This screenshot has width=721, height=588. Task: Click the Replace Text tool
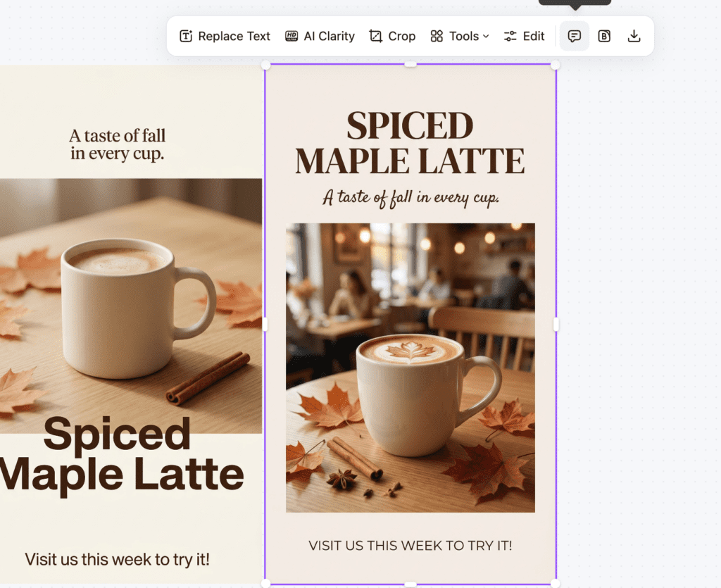[x=225, y=36]
